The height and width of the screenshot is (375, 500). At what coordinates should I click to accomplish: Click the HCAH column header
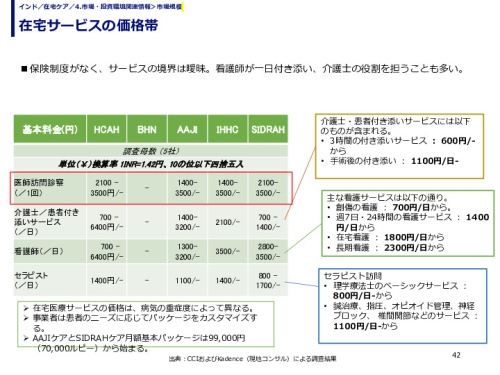tap(106, 129)
